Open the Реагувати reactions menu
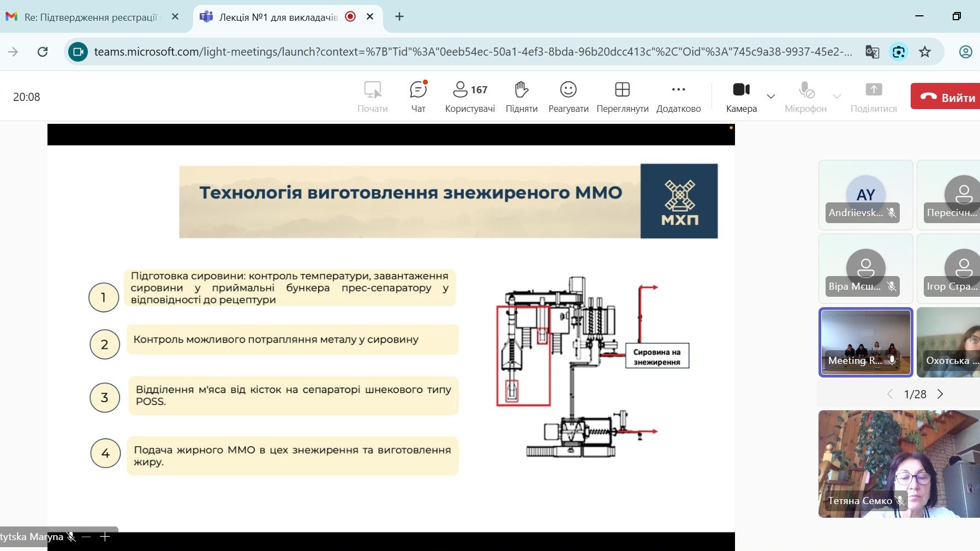This screenshot has height=551, width=980. coord(568,97)
